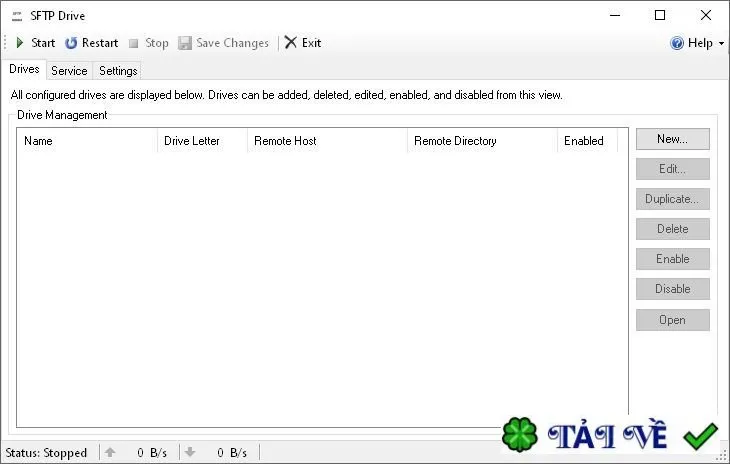The width and height of the screenshot is (730, 464).
Task: Sort by the Remote Directory column header
Action: point(482,141)
